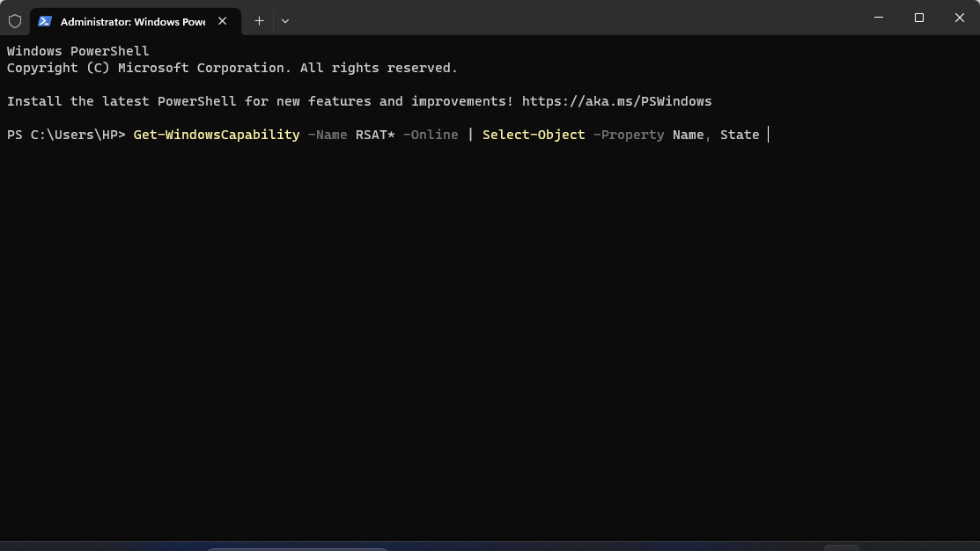Viewport: 980px width, 551px height.
Task: Open the https://aka.ms/PSWindows link
Action: (617, 101)
